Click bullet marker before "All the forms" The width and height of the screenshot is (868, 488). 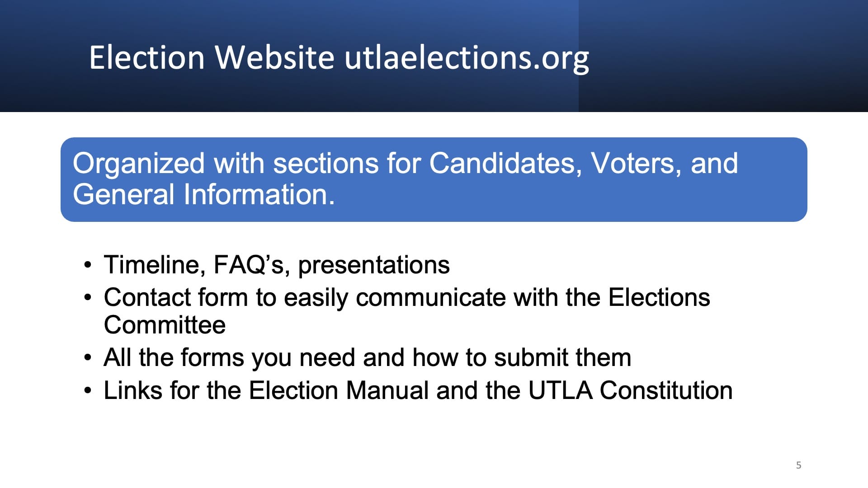click(88, 358)
